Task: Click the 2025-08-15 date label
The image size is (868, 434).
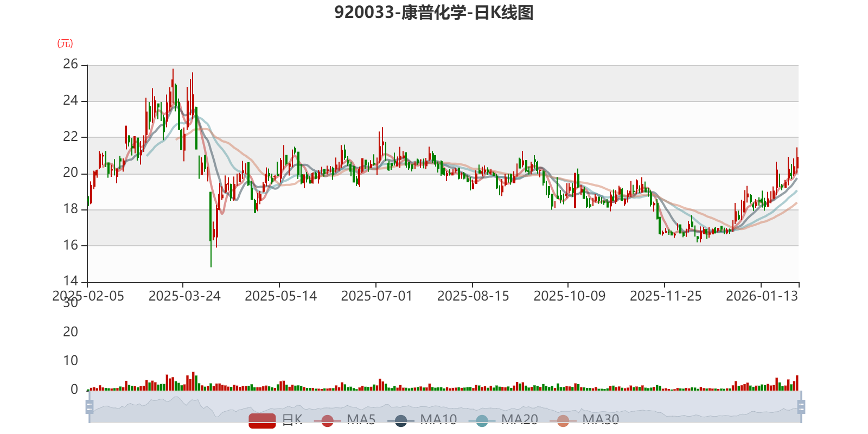Action: (x=473, y=296)
